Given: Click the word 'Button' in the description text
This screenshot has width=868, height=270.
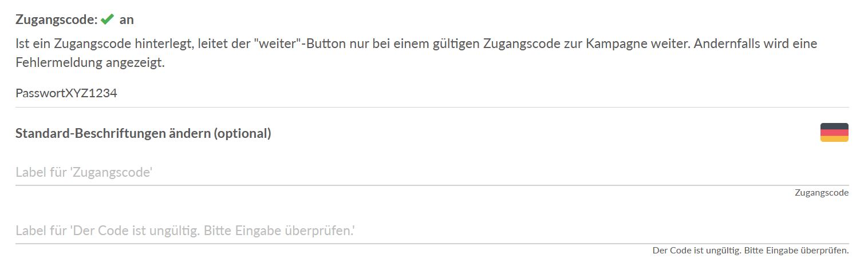Looking at the screenshot, I should pos(325,43).
